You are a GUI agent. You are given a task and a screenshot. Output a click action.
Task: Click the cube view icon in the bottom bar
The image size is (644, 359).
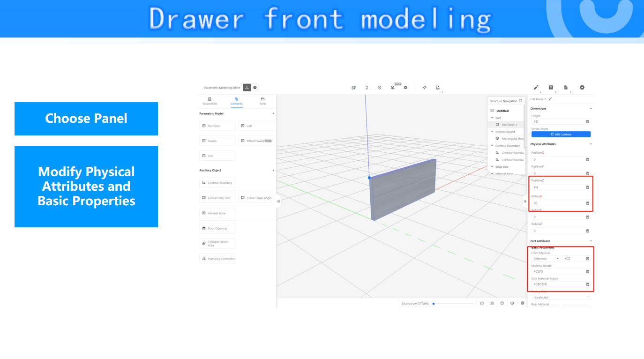(502, 303)
